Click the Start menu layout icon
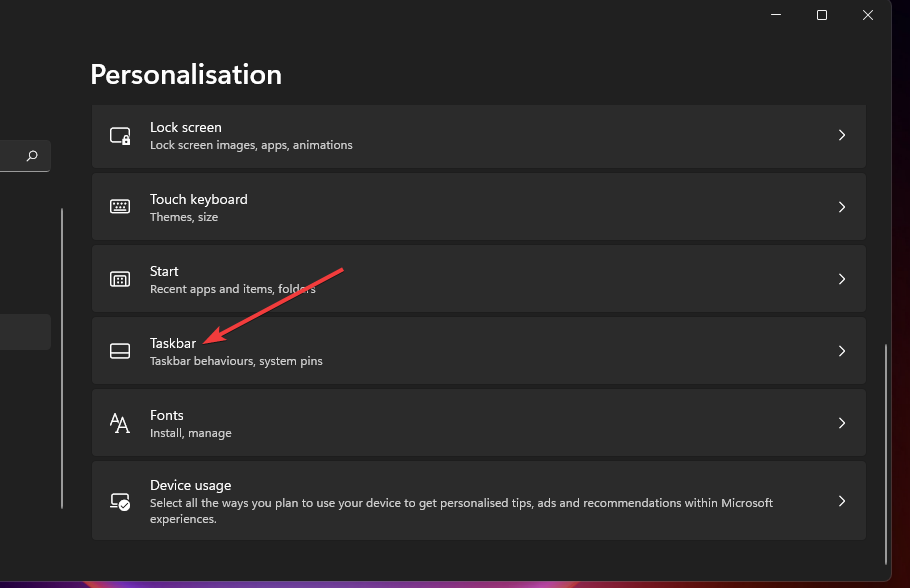 coord(120,279)
